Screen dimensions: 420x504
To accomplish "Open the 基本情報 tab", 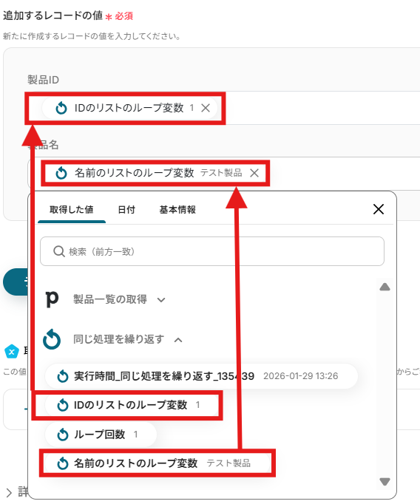I will click(177, 210).
